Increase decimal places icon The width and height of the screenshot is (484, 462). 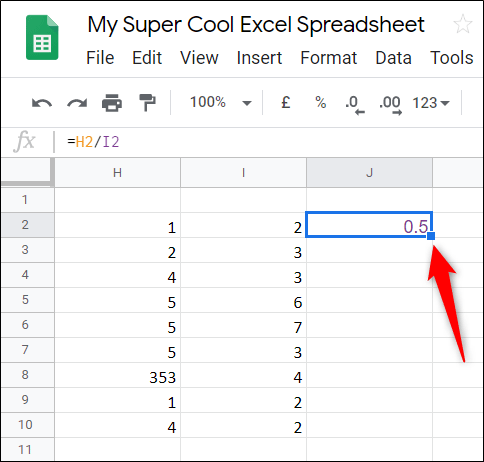[x=390, y=105]
